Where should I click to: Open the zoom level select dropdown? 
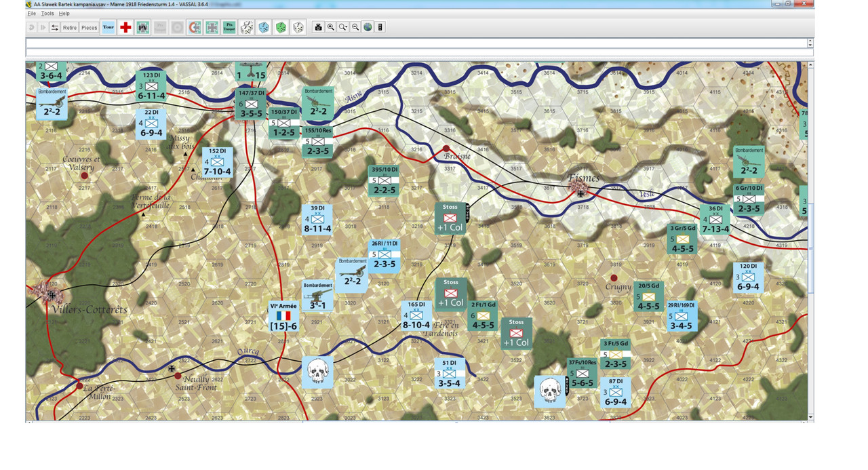point(343,27)
